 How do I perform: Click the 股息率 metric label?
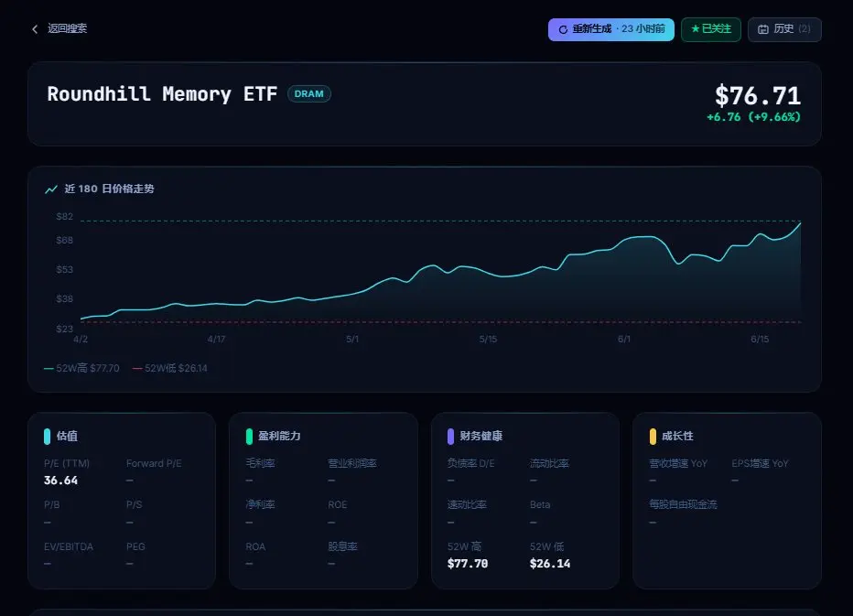(342, 546)
